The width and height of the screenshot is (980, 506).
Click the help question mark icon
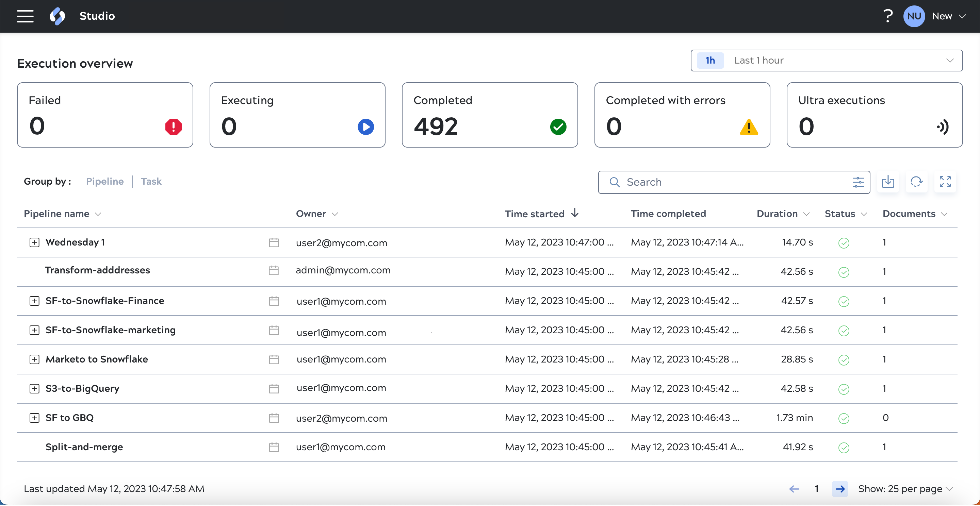coord(887,16)
